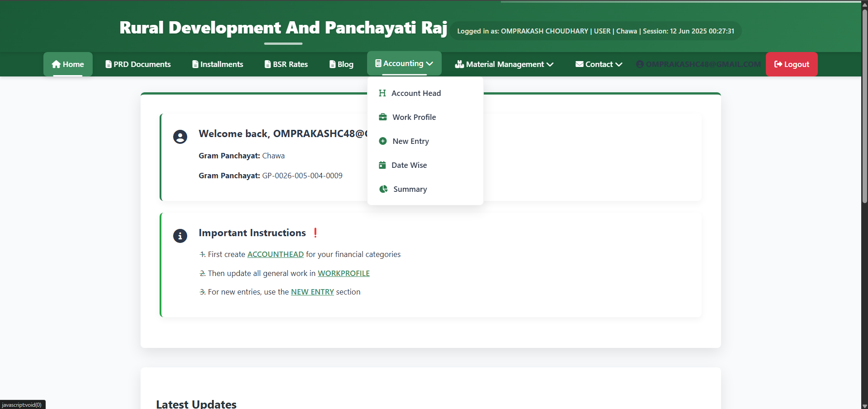
Task: Click the briefcase icon beside Work Profile
Action: click(x=383, y=117)
